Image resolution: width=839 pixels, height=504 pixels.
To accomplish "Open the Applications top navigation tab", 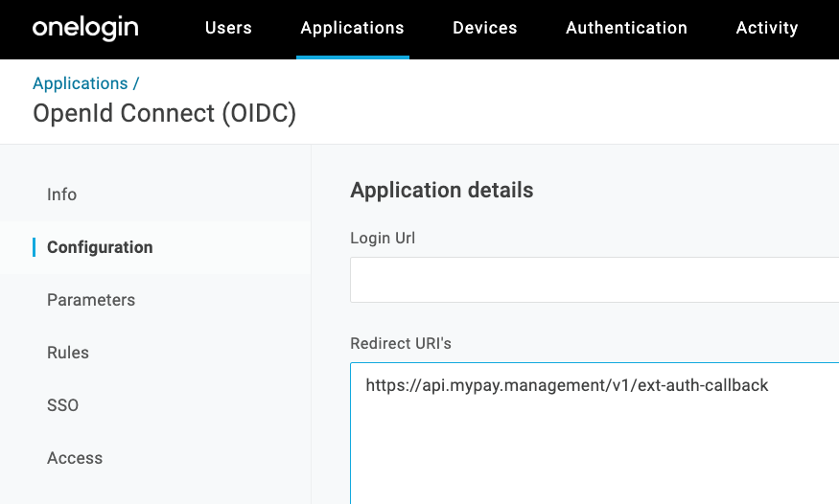I will [352, 28].
